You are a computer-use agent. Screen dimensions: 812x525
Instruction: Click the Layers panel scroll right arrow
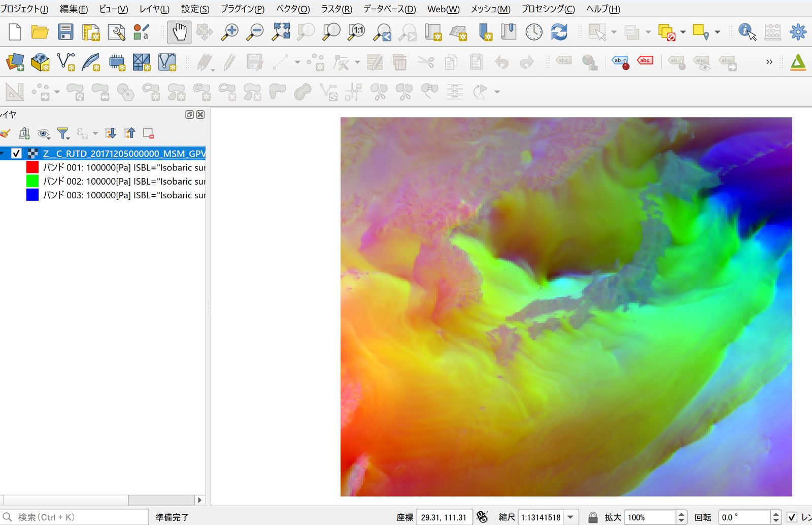point(199,500)
